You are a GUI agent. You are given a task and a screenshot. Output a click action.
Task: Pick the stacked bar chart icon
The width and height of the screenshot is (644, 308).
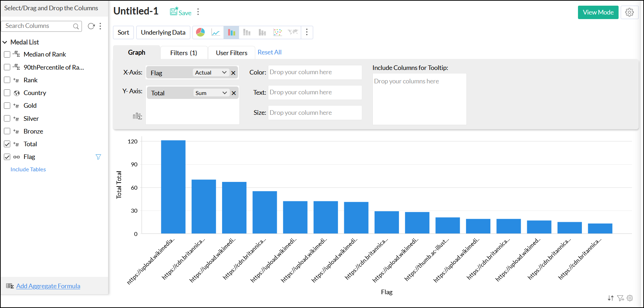coord(247,32)
